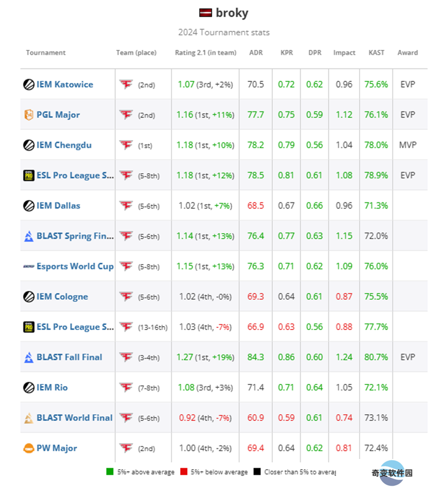Click the MVP award in IEM Chengdu row
The image size is (448, 487).
click(x=408, y=145)
